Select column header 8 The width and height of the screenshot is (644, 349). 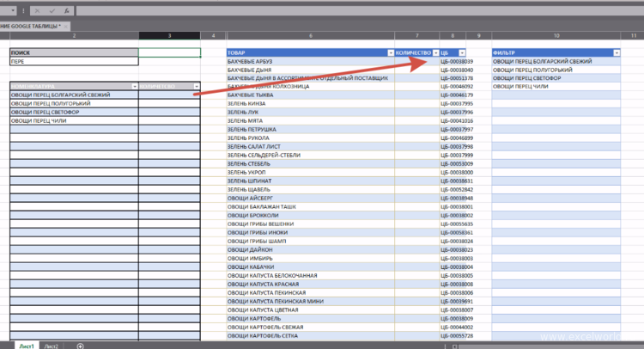(x=453, y=36)
